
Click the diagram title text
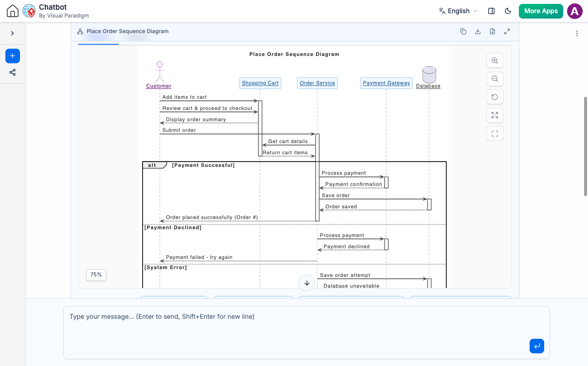tap(294, 55)
